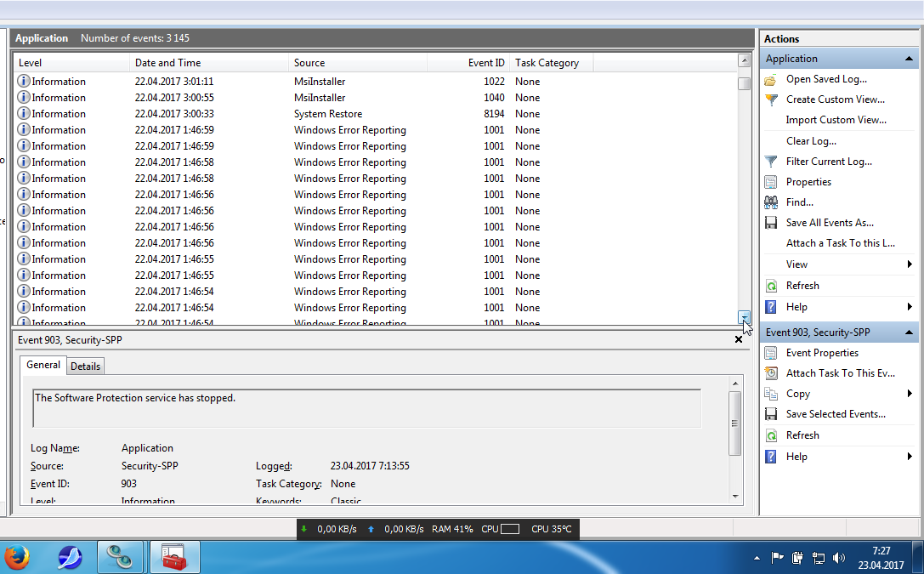Sort by Event ID column header
The image size is (924, 574).
[x=469, y=63]
